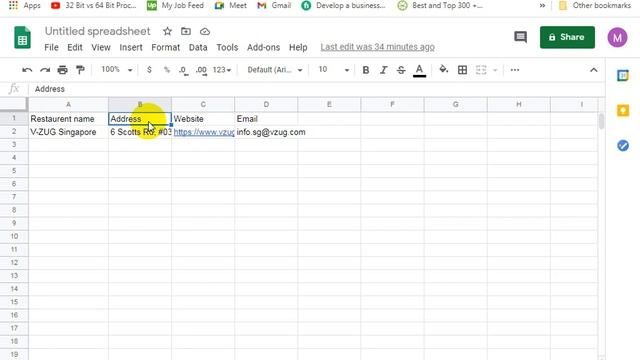The image size is (640, 360).
Task: Click the Move to folder icon
Action: tap(186, 31)
